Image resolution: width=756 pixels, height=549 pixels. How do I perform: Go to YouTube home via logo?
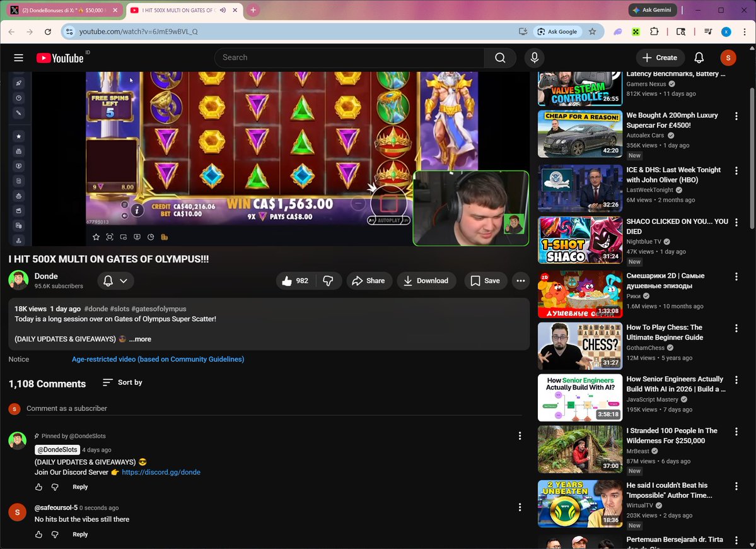pyautogui.click(x=60, y=58)
